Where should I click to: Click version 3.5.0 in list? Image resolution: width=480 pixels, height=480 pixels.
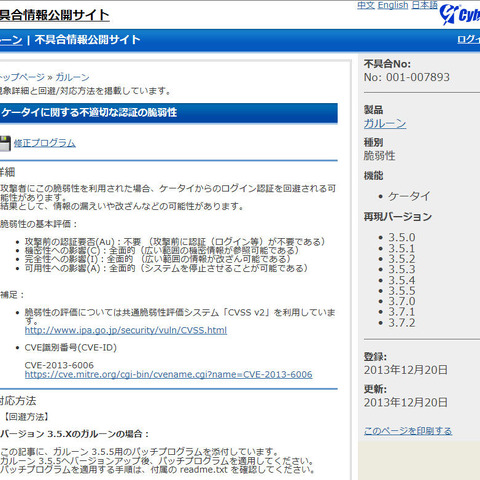402,237
